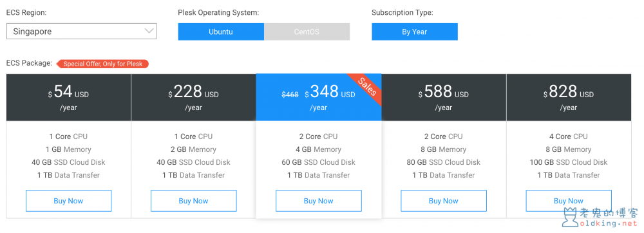Click the red Sales ribbon badge
Viewport: 644px width, 233px height.
pyautogui.click(x=366, y=86)
